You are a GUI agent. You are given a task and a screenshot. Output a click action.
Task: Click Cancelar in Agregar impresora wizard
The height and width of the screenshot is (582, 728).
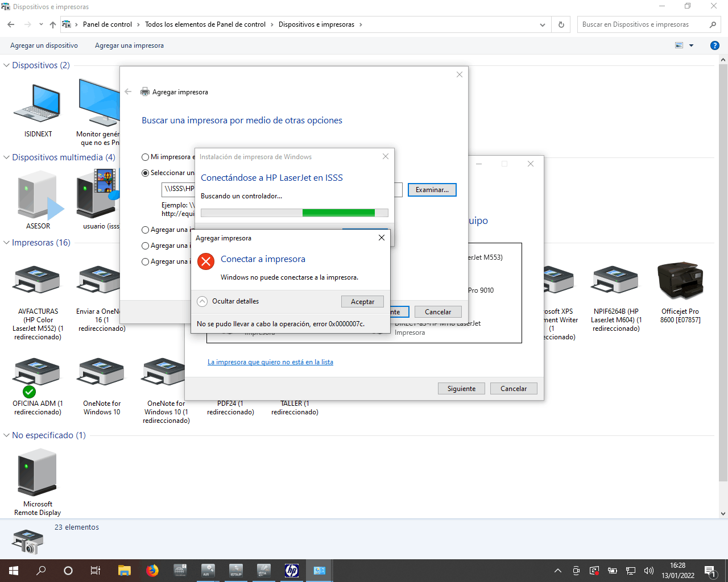click(438, 312)
